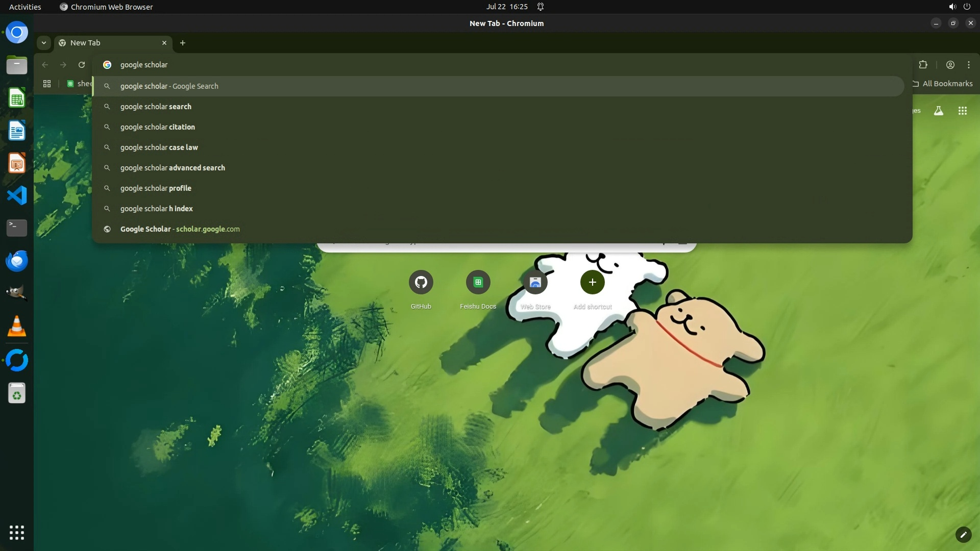This screenshot has height=551, width=980.
Task: Open the GitHub shortcut tile
Action: pyautogui.click(x=421, y=282)
